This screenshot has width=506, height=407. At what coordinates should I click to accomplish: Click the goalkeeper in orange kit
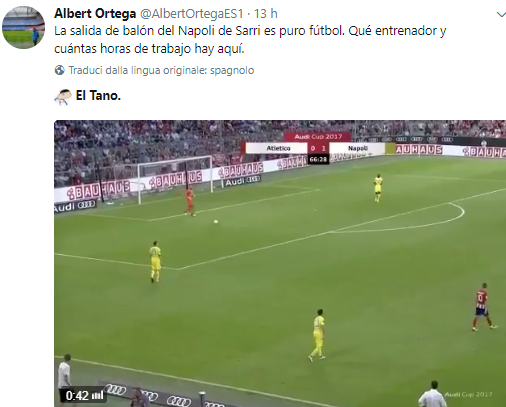[x=190, y=201]
